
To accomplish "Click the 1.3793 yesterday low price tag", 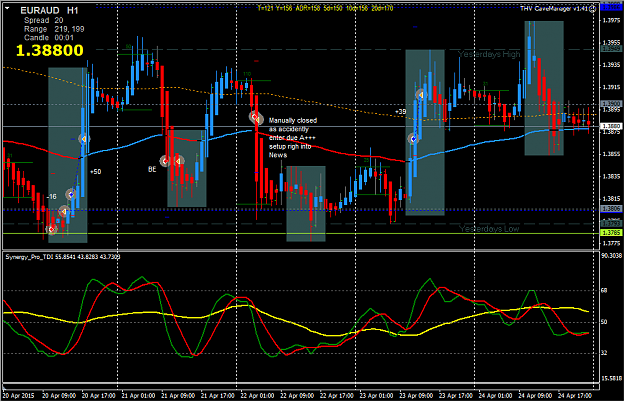I will point(611,224).
